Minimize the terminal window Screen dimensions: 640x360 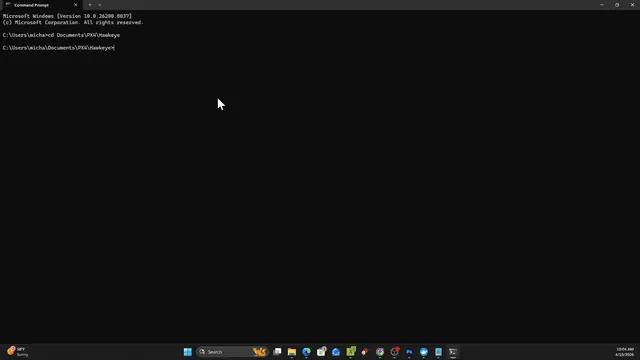click(x=602, y=5)
